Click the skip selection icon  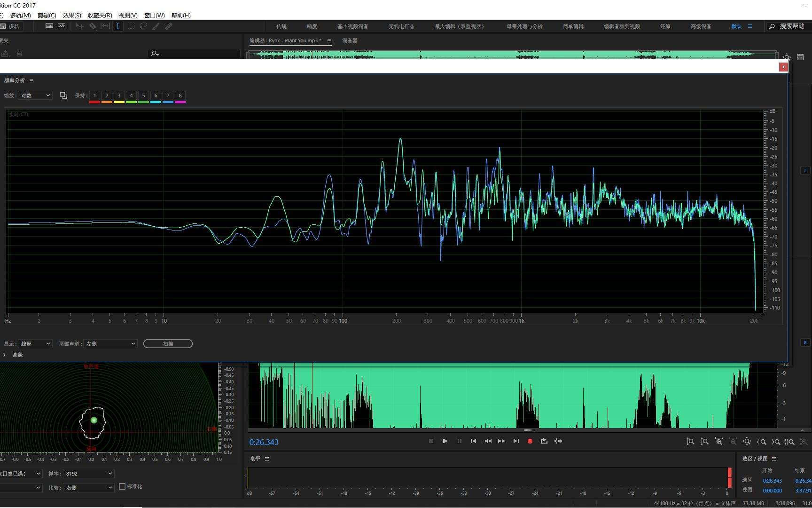558,441
